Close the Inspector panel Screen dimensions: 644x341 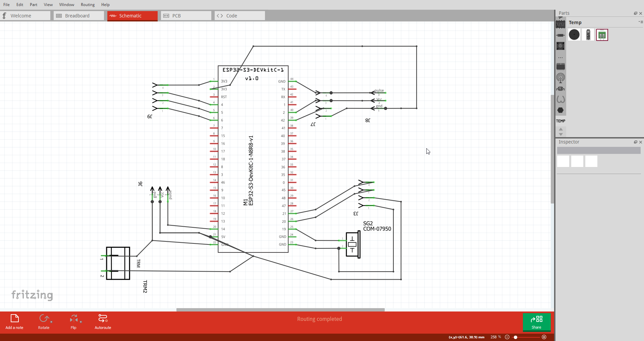click(x=641, y=142)
